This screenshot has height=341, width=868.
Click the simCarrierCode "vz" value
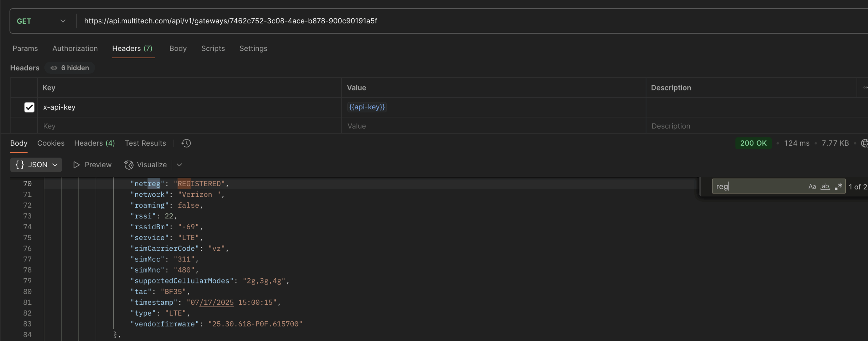point(217,249)
